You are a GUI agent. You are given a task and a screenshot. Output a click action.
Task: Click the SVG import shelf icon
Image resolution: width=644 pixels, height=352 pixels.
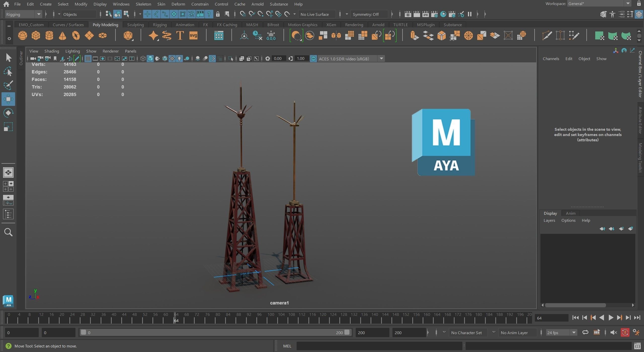point(193,35)
